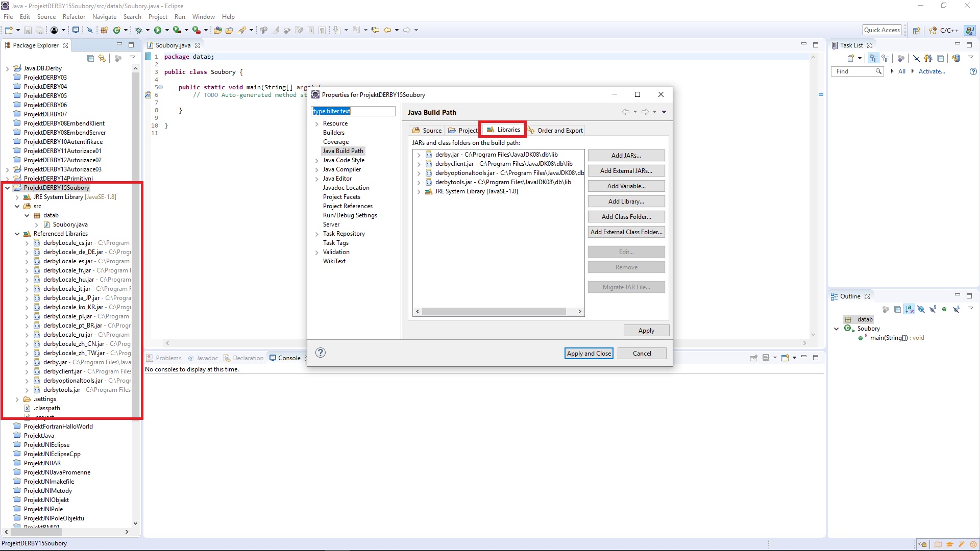The height and width of the screenshot is (551, 980).
Task: Click Apply and Close button
Action: pos(589,354)
